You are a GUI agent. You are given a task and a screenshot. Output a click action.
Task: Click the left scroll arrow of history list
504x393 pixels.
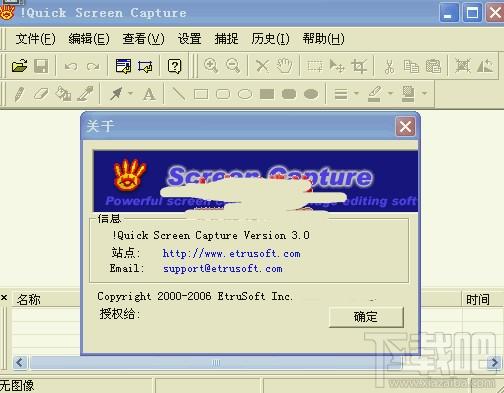(x=20, y=363)
